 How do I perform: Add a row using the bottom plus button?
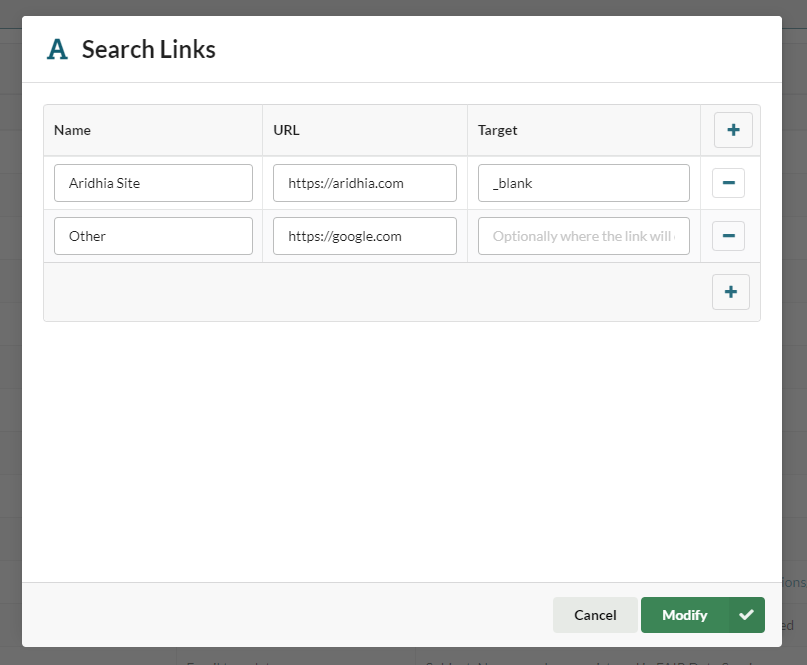tap(731, 292)
